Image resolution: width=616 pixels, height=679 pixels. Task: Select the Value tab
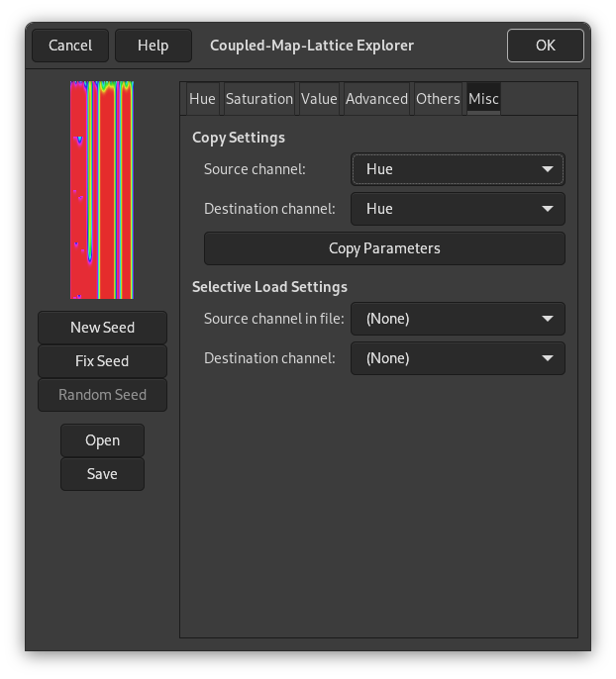coord(319,99)
